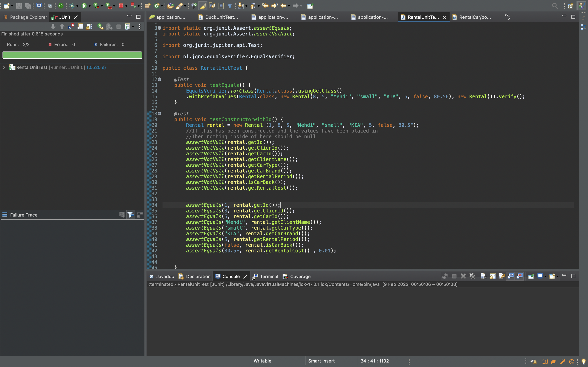This screenshot has width=588, height=367.
Task: Open the search magnifier icon at top right
Action: point(555,6)
